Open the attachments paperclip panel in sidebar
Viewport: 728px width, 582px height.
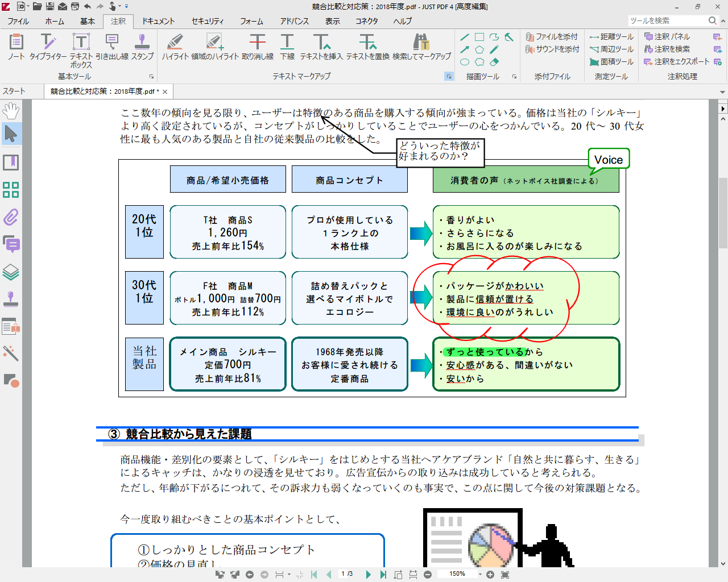click(x=11, y=217)
